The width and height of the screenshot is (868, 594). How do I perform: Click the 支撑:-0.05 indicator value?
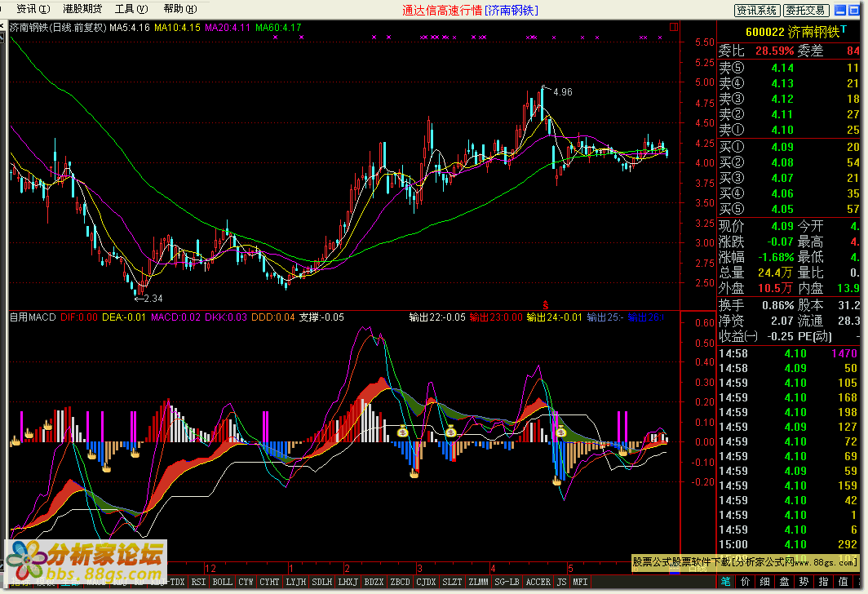click(321, 317)
